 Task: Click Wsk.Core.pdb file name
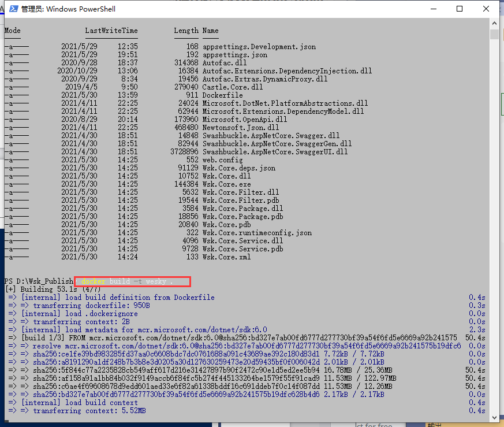(x=227, y=225)
